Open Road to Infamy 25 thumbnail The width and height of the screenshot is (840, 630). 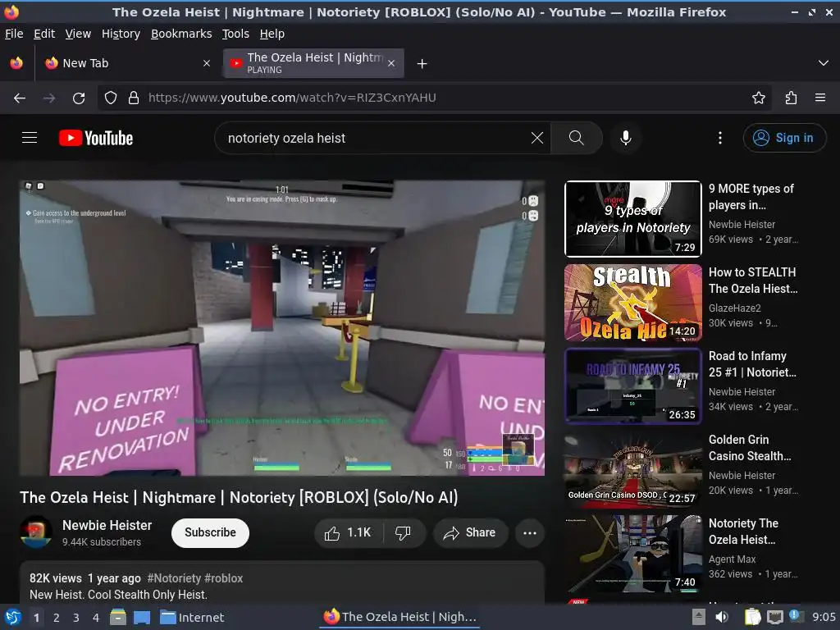point(633,386)
